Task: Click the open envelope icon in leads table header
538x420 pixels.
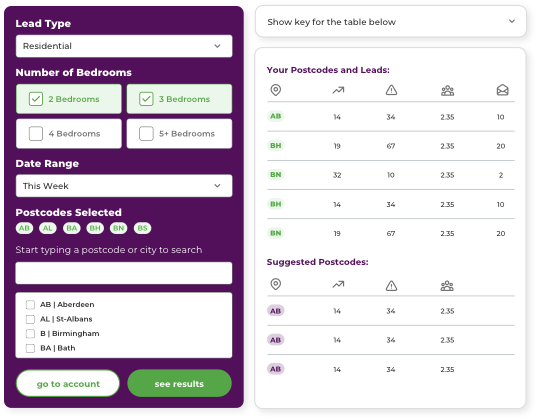Action: 502,90
